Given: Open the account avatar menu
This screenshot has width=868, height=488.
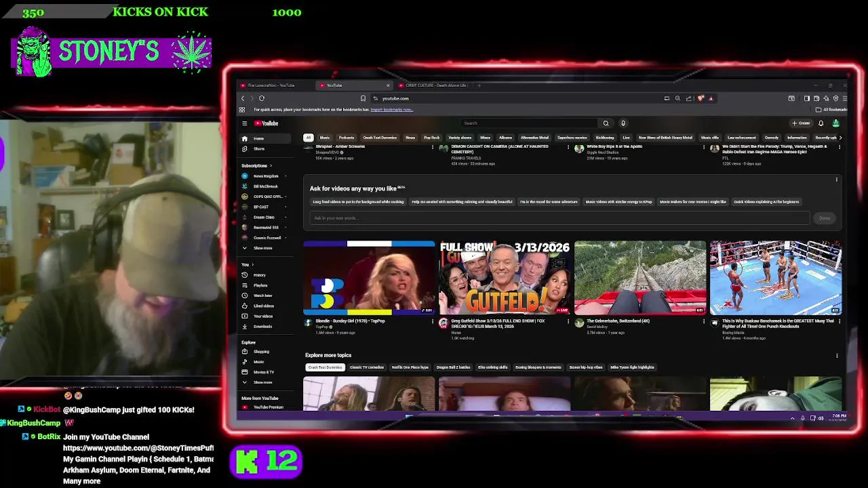Looking at the screenshot, I should tap(835, 123).
